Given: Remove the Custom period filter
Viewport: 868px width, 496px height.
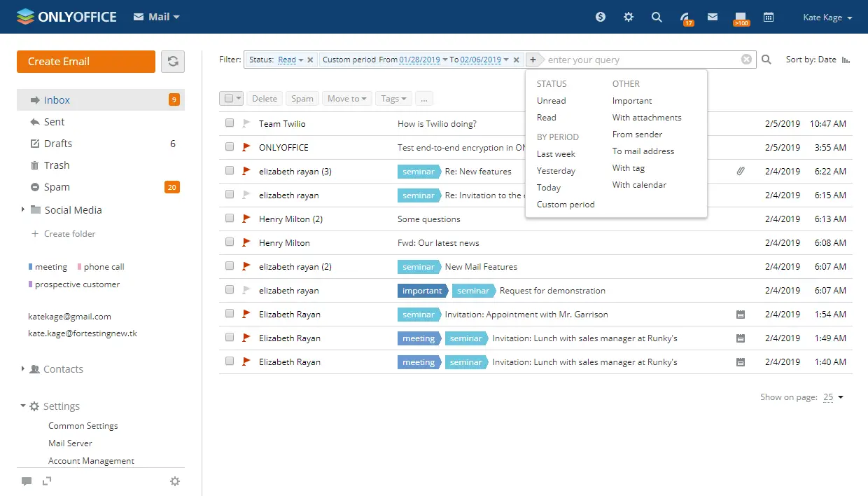Looking at the screenshot, I should tap(517, 60).
